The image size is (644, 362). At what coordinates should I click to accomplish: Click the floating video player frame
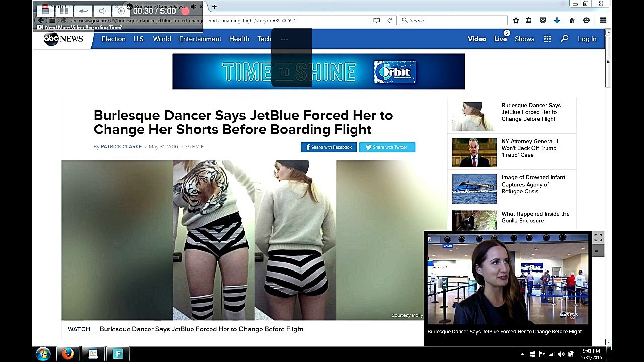507,280
